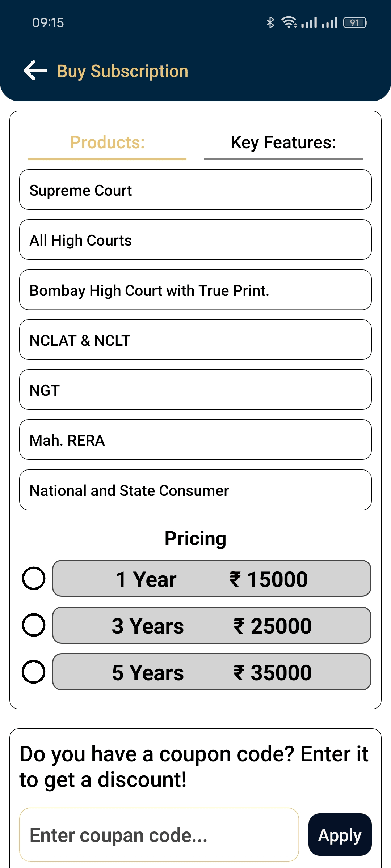Select Bombay High Court with True Print

tap(195, 290)
